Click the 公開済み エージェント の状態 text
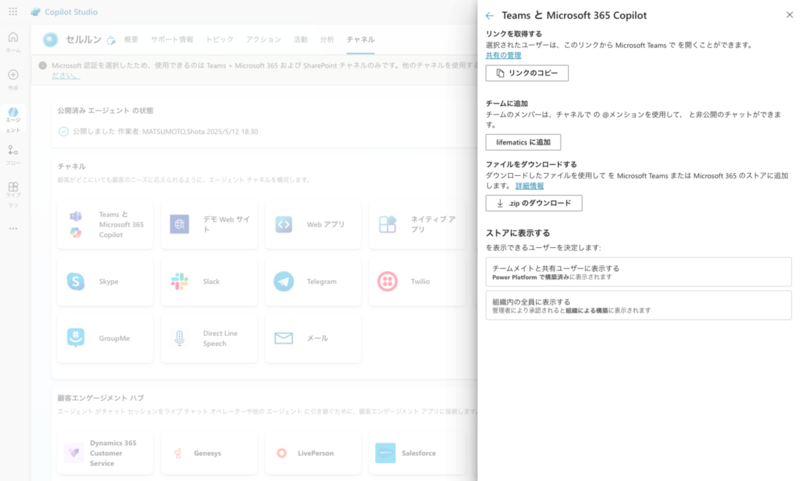The height and width of the screenshot is (481, 800). 105,111
